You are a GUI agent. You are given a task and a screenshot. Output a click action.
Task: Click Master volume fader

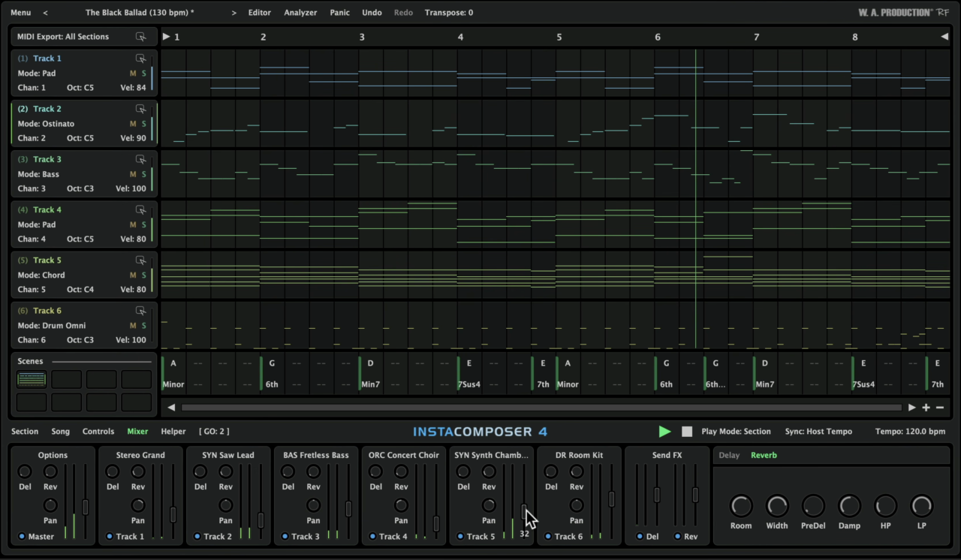pyautogui.click(x=86, y=507)
